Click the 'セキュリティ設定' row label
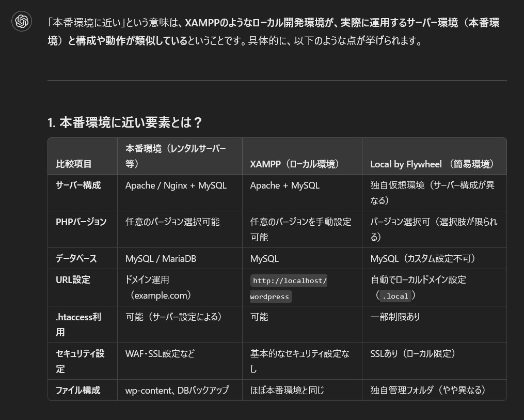This screenshot has width=524, height=420. point(80,361)
